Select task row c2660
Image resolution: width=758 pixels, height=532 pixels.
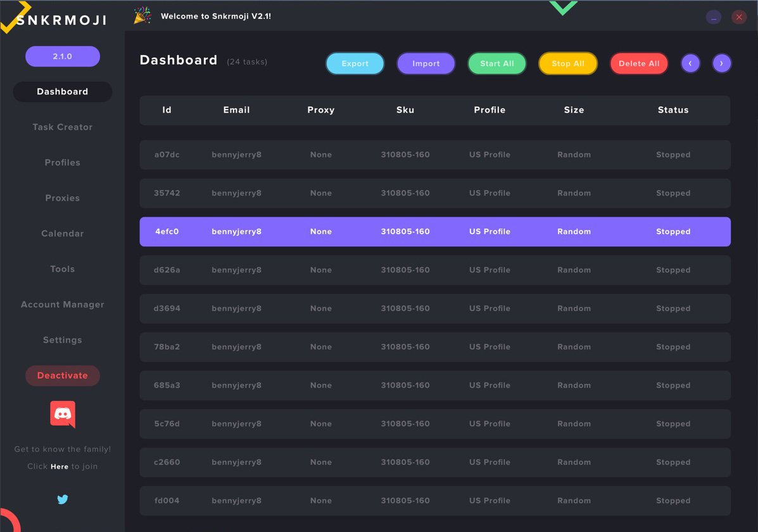coord(435,462)
